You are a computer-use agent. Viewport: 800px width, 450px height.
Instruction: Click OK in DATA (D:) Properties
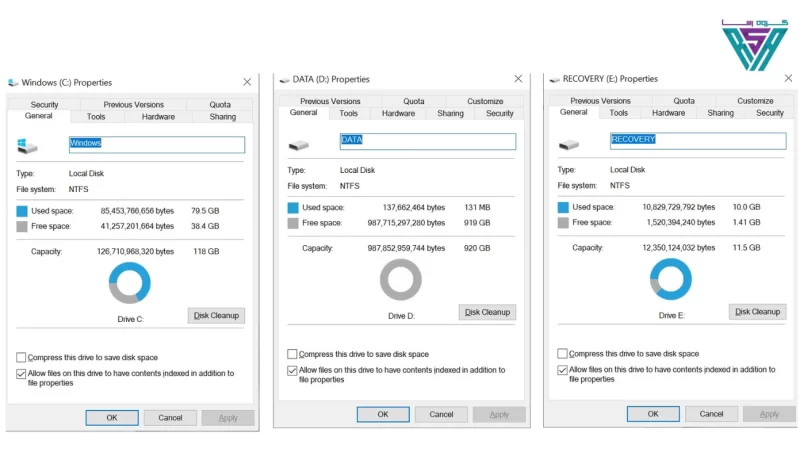383,415
